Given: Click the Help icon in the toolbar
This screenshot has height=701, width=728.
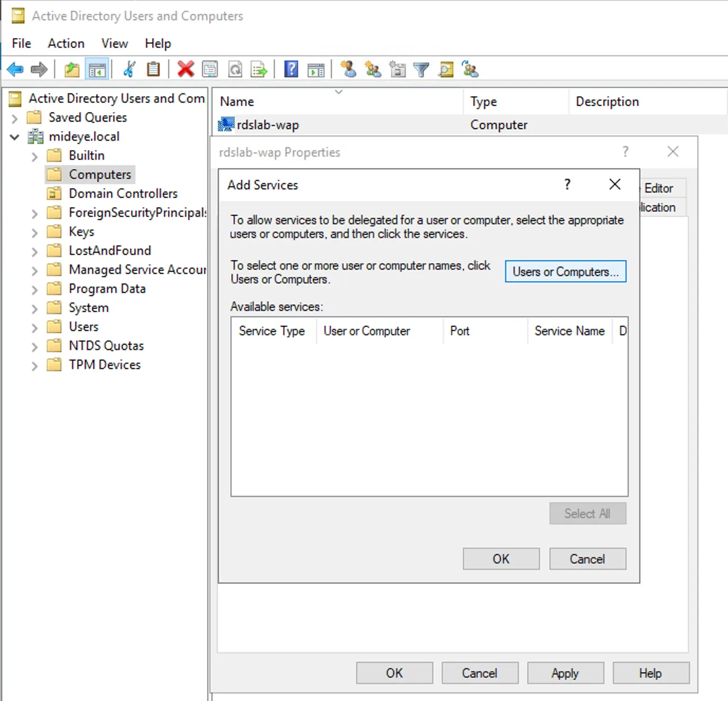Looking at the screenshot, I should pos(291,69).
